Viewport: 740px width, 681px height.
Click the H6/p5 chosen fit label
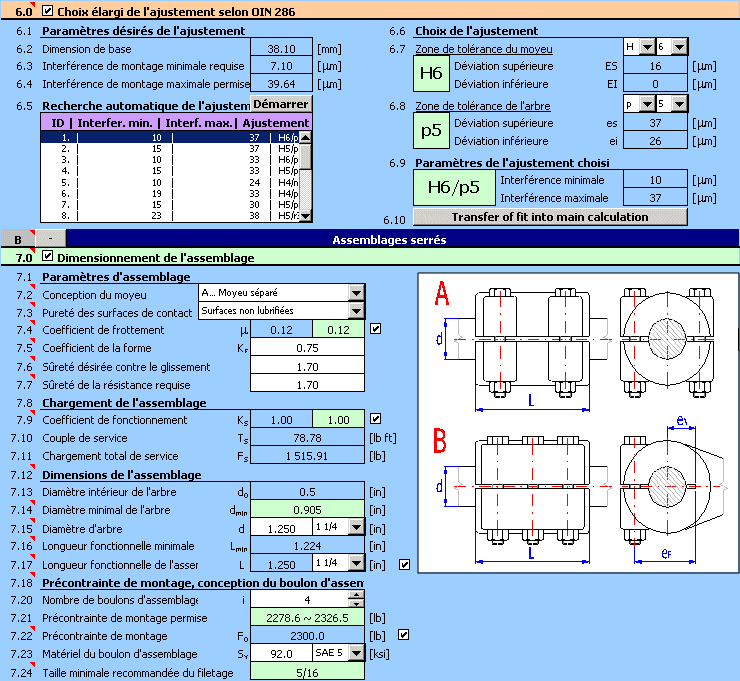(x=454, y=187)
